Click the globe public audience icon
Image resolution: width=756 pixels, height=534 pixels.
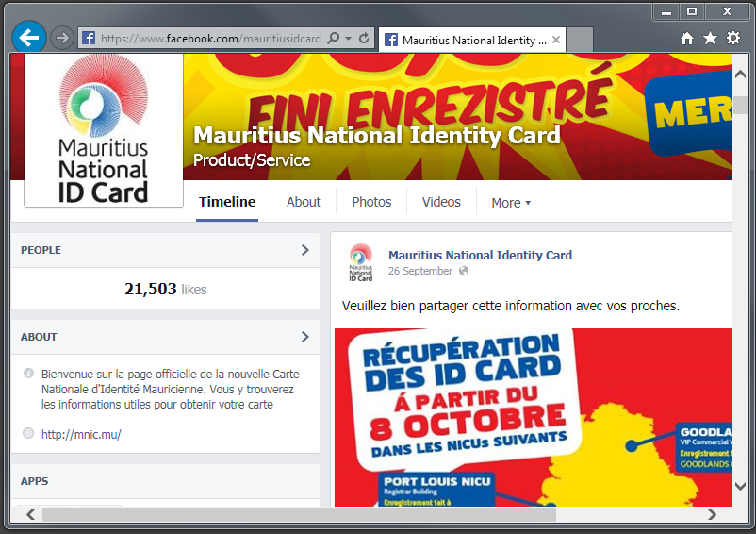(464, 271)
